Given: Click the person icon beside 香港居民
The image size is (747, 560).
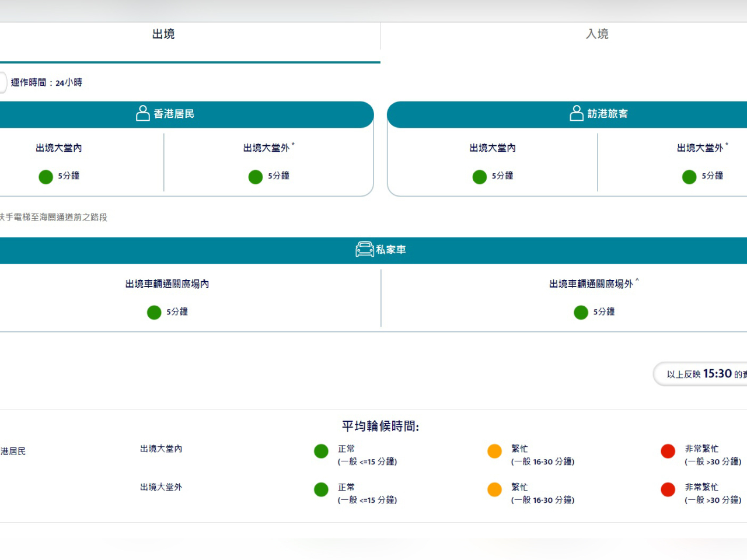Looking at the screenshot, I should (143, 113).
